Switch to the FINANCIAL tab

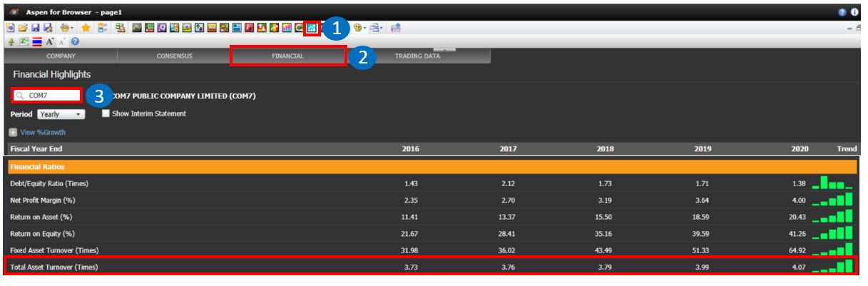[x=288, y=56]
